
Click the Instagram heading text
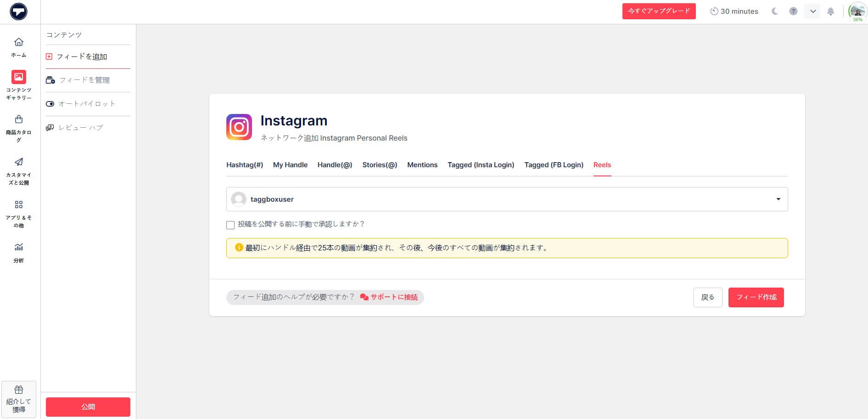coord(294,120)
